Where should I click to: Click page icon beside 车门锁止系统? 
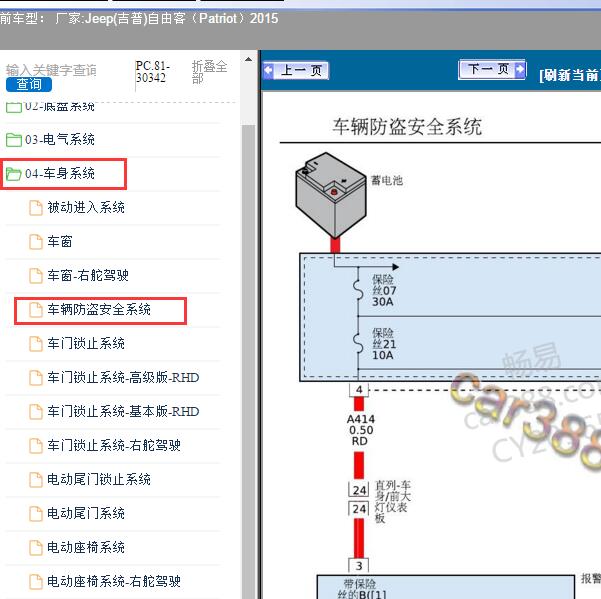point(36,344)
